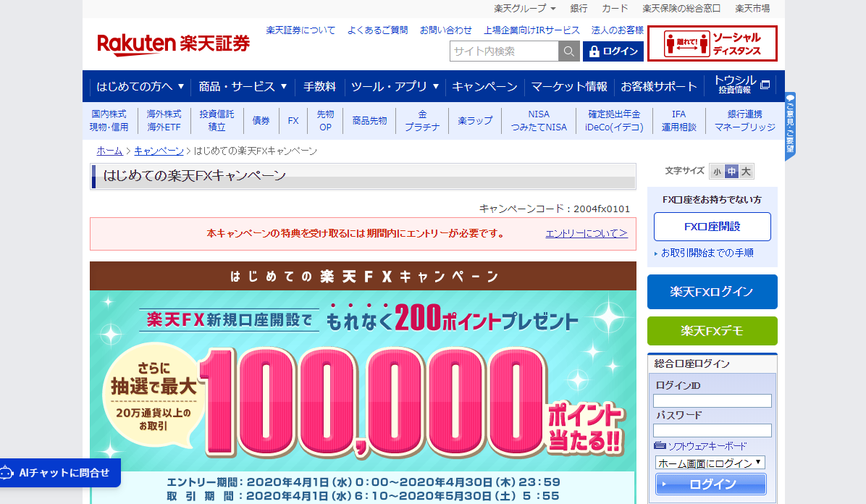Click the 楽天FXログイン button
This screenshot has height=504, width=866.
712,292
